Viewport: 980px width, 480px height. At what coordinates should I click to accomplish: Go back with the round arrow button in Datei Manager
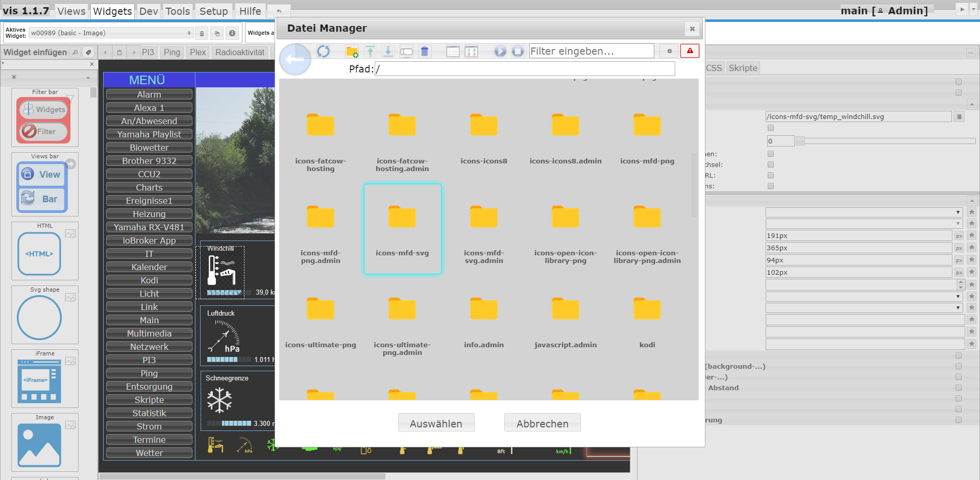(295, 59)
